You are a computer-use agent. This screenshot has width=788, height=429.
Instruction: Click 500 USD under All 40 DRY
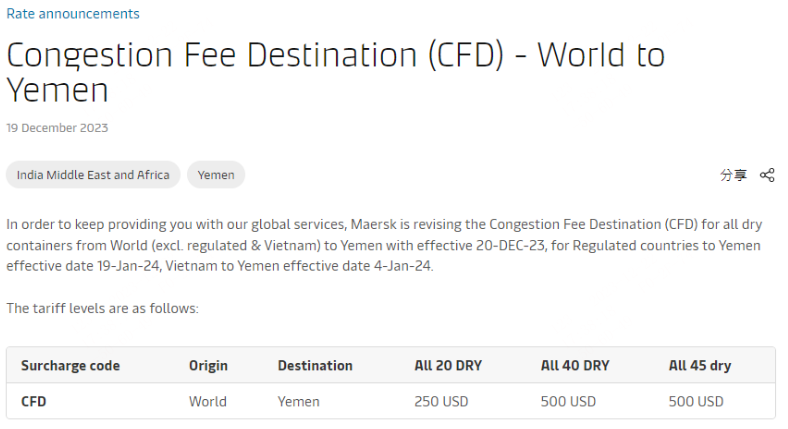coord(568,402)
